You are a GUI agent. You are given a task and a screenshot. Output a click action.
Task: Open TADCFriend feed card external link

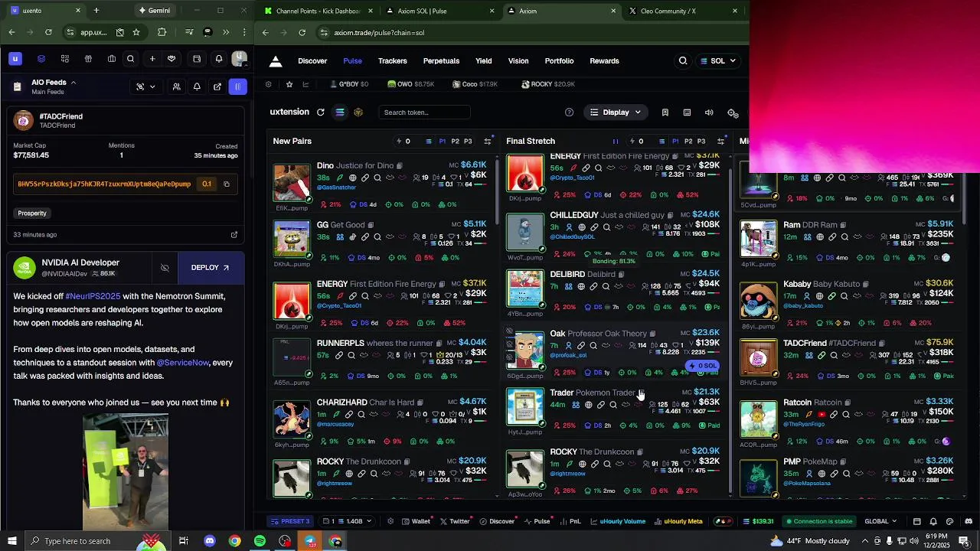[234, 235]
